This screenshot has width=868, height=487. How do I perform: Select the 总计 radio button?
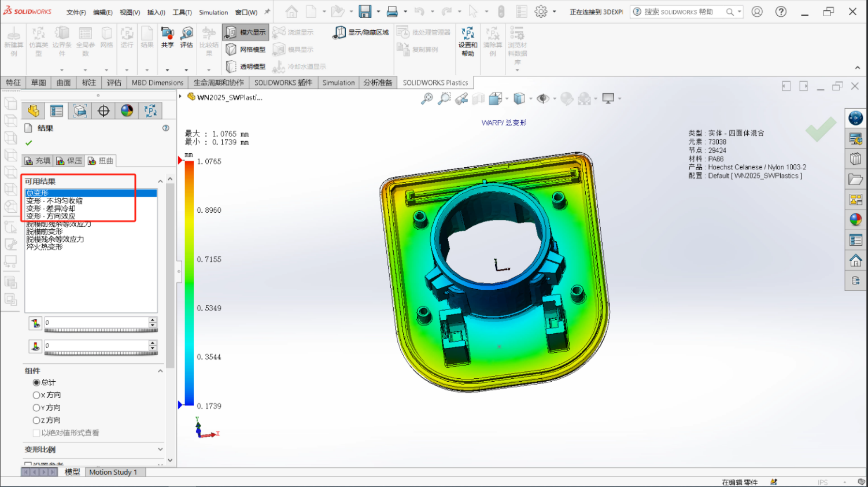pyautogui.click(x=36, y=382)
